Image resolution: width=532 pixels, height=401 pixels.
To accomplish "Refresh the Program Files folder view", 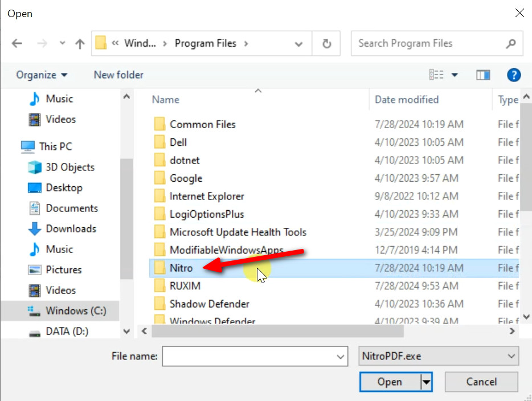I will click(x=326, y=44).
